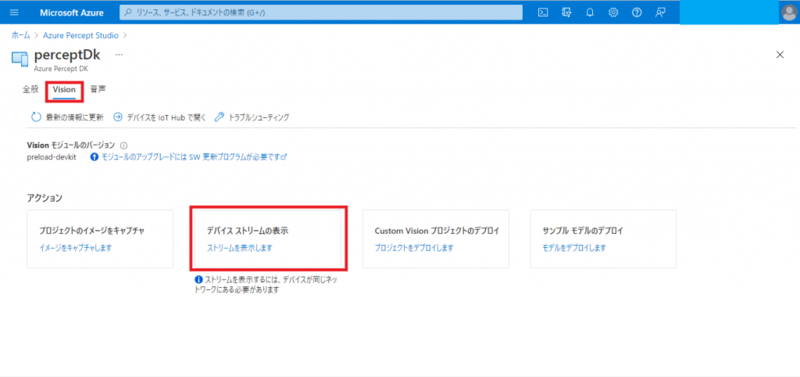Viewport: 800px width, 377px height.
Task: Open the モジュールのアップグレードには SW 更新プログラムが必要です link
Action: 193,157
